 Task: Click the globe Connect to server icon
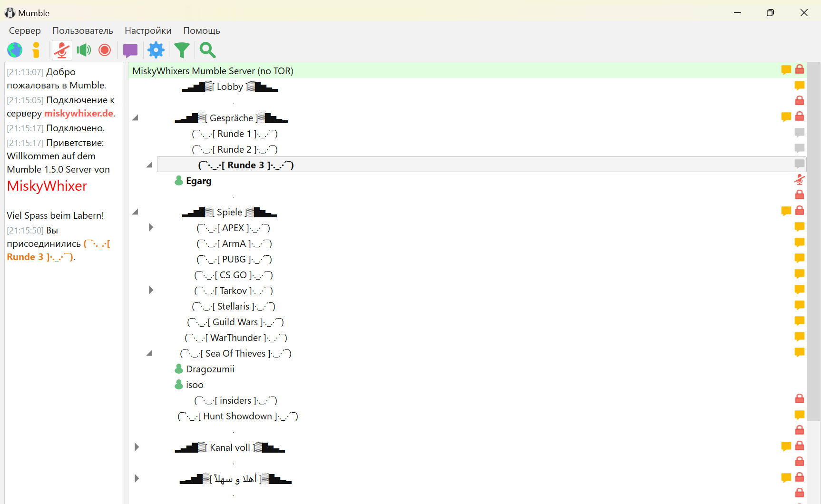click(x=15, y=50)
